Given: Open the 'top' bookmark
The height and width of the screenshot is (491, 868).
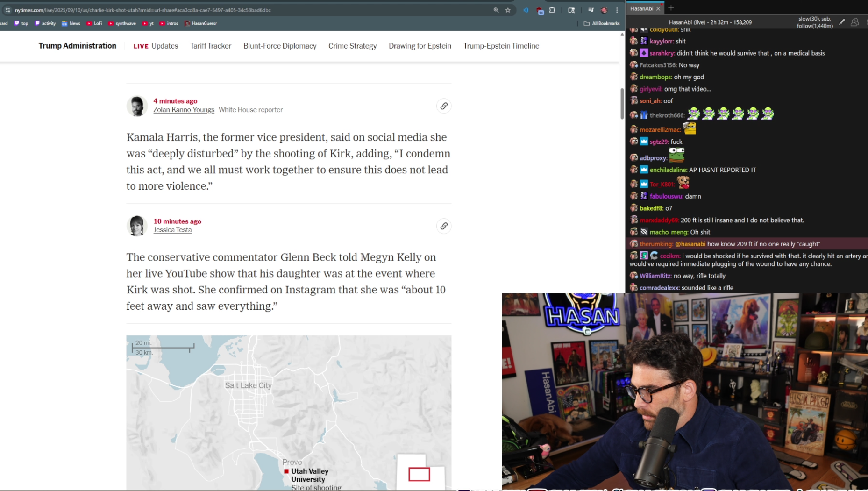Looking at the screenshot, I should [21, 23].
